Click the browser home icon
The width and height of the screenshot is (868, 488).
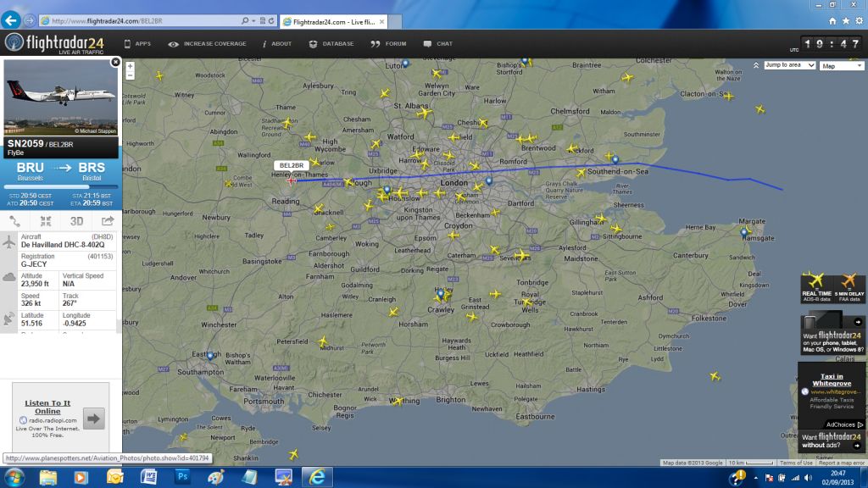[x=832, y=21]
